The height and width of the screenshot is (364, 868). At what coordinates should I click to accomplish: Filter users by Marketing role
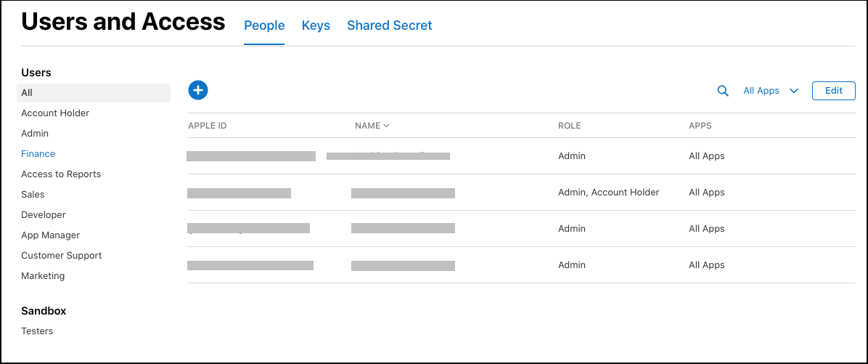pyautogui.click(x=43, y=276)
